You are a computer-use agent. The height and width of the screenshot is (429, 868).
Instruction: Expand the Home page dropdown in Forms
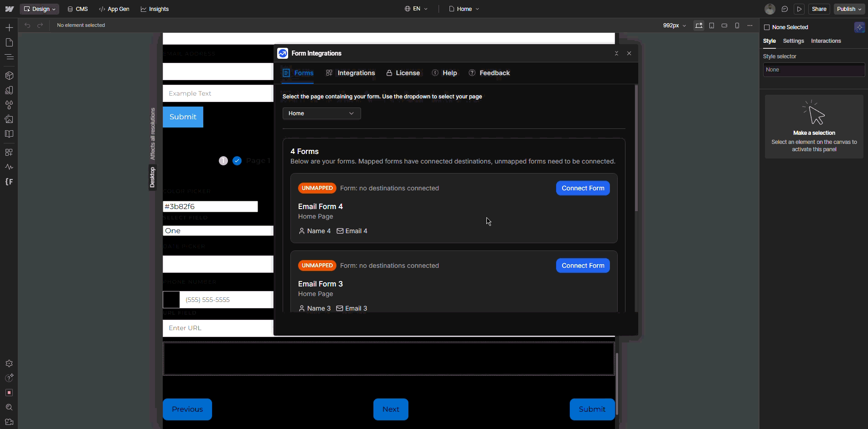(321, 113)
